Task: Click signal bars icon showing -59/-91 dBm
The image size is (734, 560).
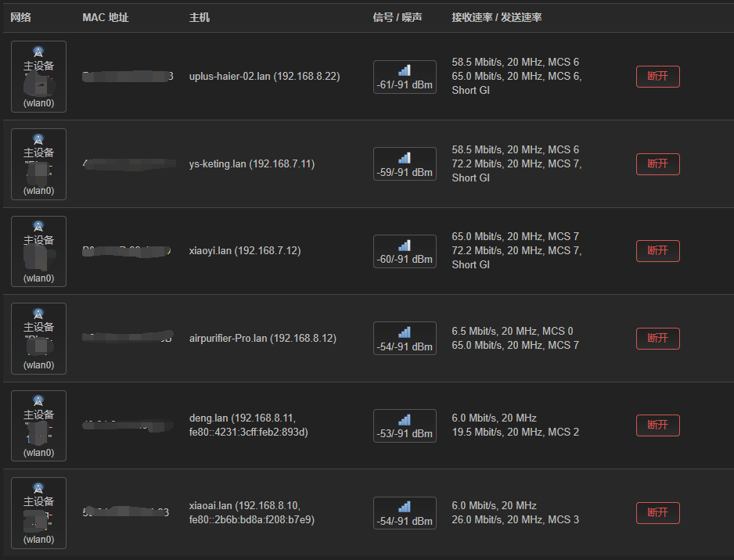Action: [x=405, y=158]
